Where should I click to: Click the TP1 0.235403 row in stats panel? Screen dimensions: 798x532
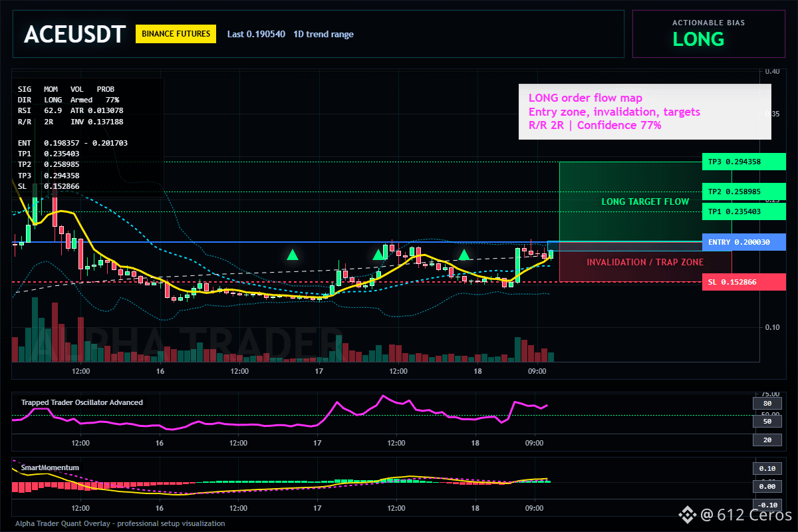pyautogui.click(x=49, y=154)
